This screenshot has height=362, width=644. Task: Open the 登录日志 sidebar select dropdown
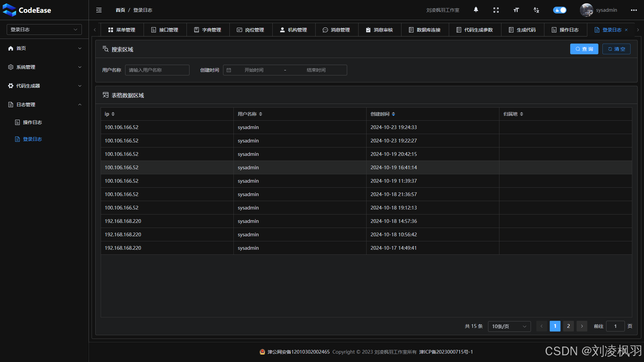[44, 29]
